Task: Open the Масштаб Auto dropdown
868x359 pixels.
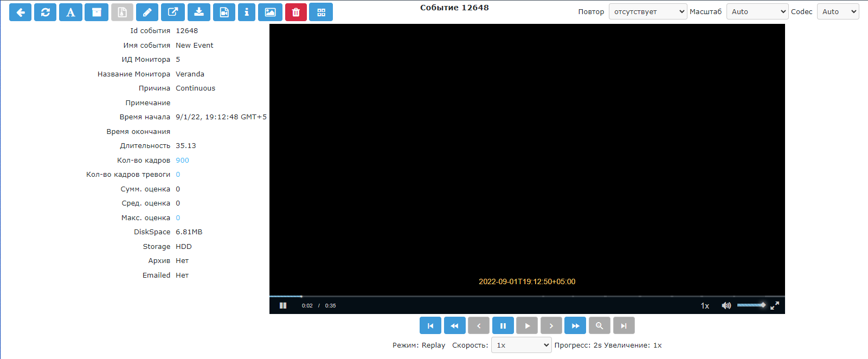Action: pyautogui.click(x=757, y=11)
